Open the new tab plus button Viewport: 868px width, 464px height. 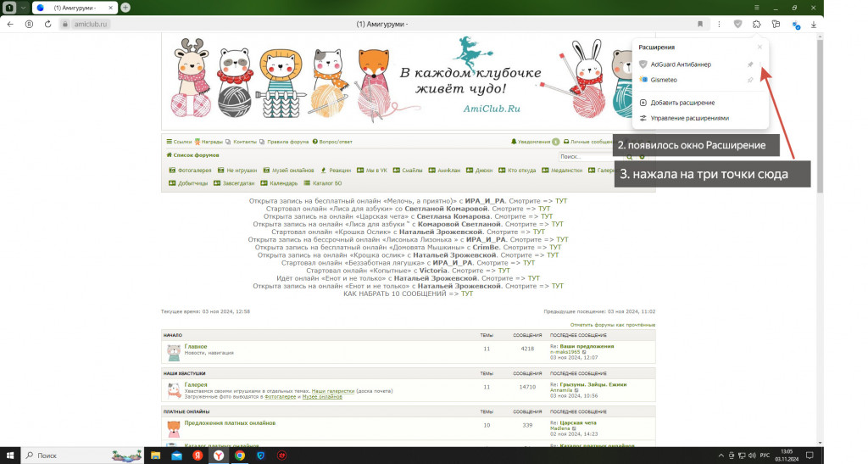125,7
